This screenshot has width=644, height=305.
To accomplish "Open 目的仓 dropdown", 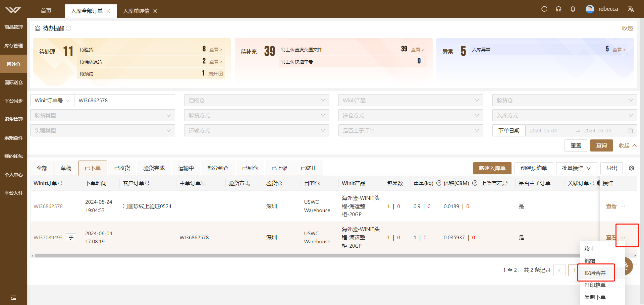I will pyautogui.click(x=257, y=100).
